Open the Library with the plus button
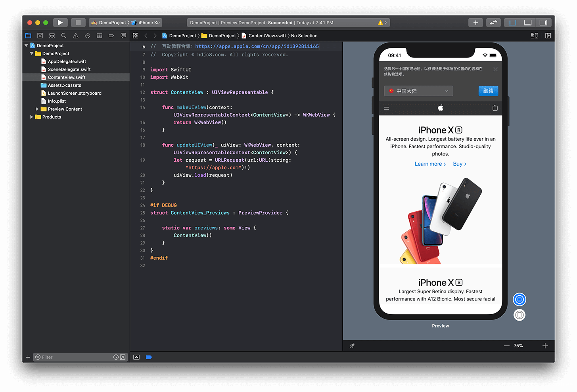577x392 pixels. pyautogui.click(x=475, y=23)
